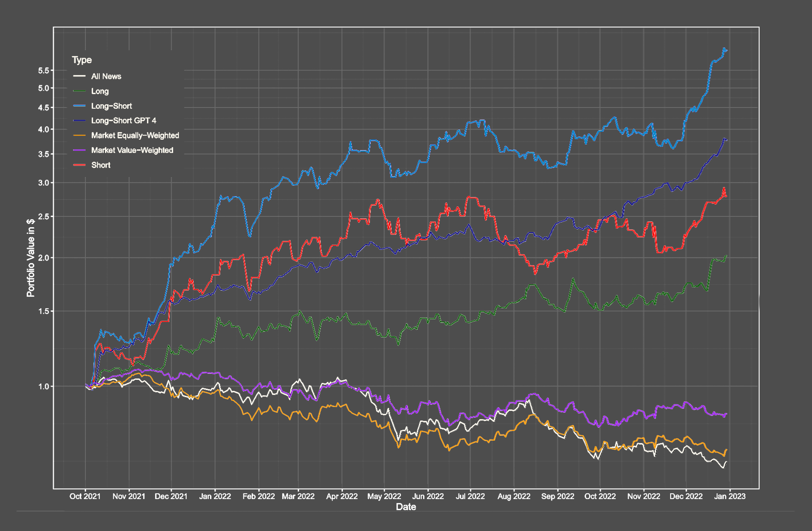Image resolution: width=812 pixels, height=531 pixels.
Task: Select the Jul 2022 x-axis tick label
Action: pos(470,496)
